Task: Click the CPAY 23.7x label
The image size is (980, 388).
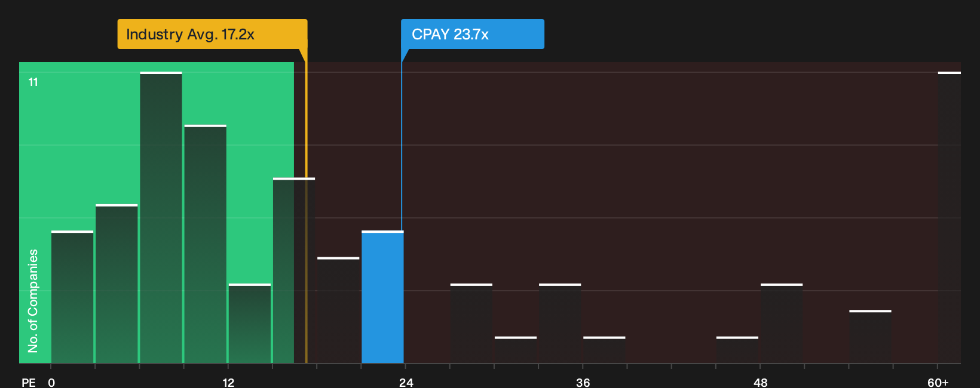Action: 472,34
